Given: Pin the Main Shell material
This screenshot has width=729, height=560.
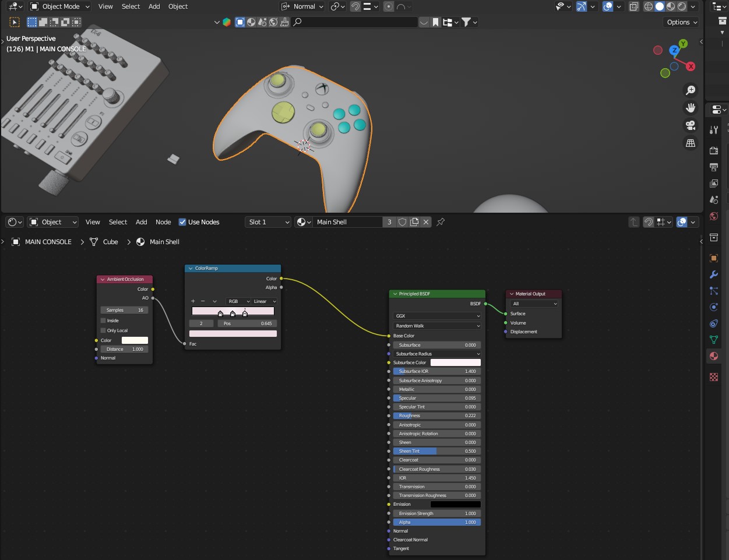Looking at the screenshot, I should pos(441,222).
